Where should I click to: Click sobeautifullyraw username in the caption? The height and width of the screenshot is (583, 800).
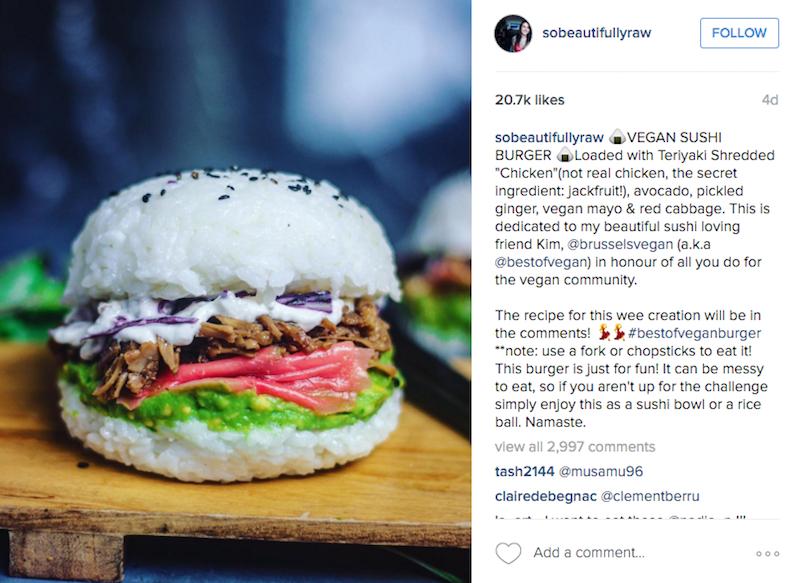pyautogui.click(x=549, y=137)
